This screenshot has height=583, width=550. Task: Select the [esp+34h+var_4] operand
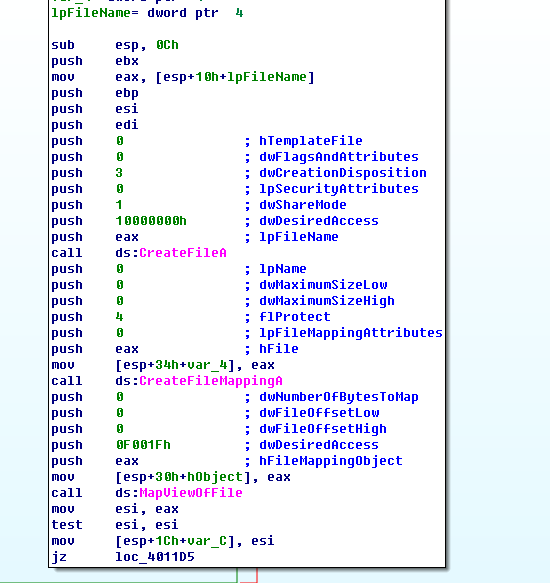tap(175, 365)
